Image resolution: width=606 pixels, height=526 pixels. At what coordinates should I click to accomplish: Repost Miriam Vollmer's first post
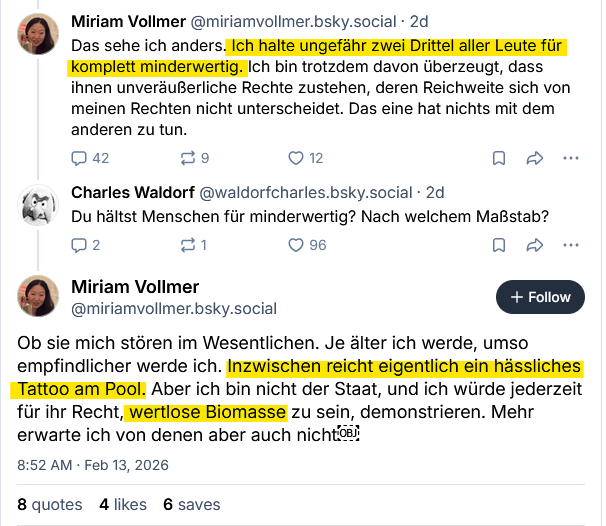[186, 158]
